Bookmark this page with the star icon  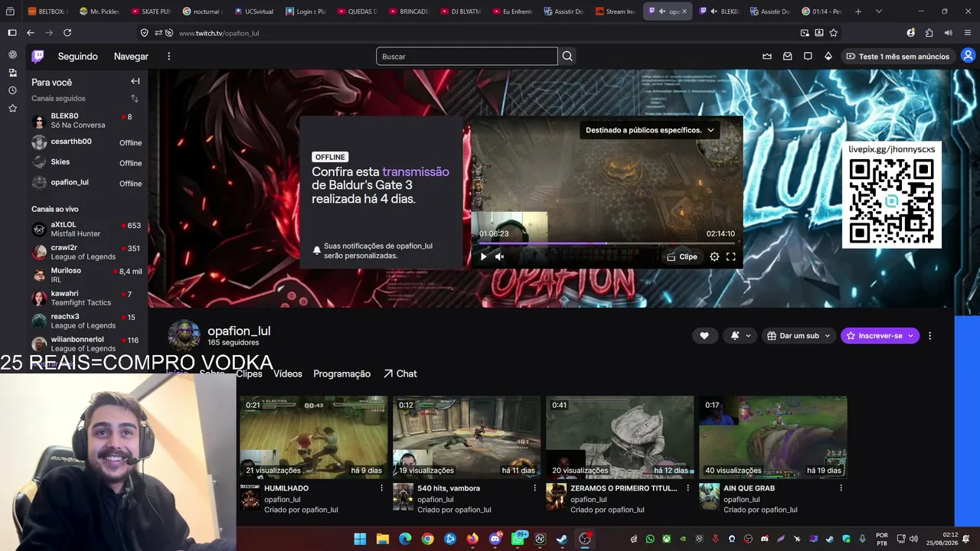point(834,33)
